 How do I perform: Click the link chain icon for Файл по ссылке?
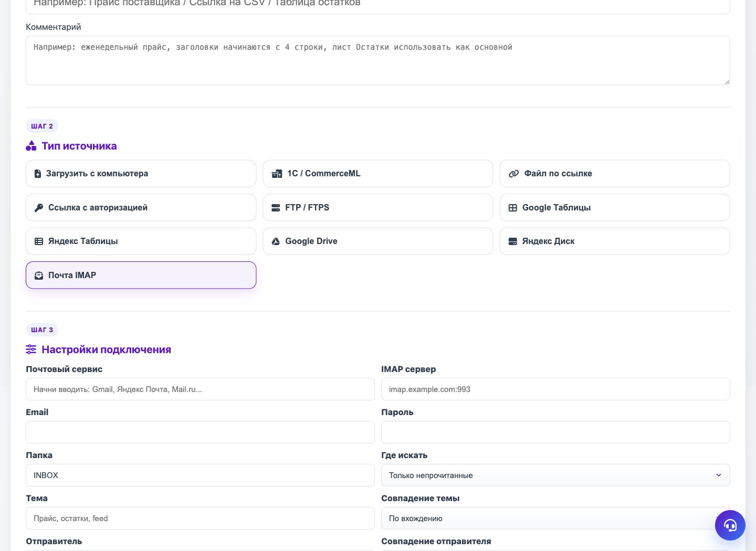pos(513,174)
